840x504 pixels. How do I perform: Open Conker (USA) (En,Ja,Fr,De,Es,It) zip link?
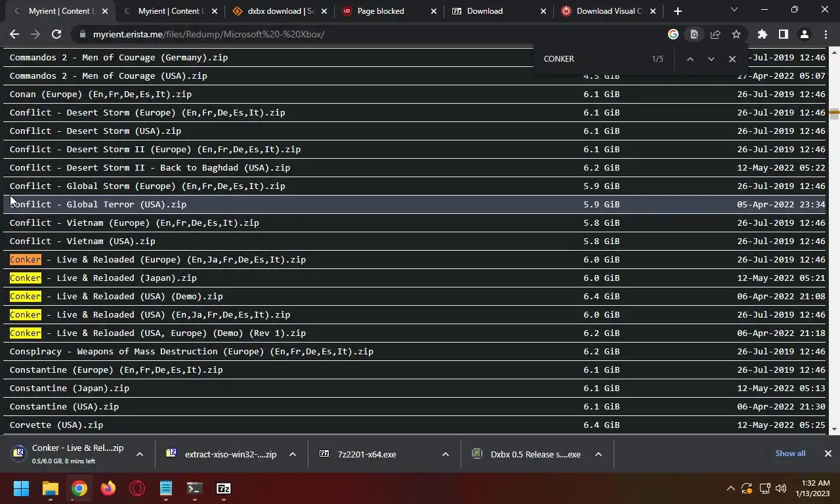point(150,314)
